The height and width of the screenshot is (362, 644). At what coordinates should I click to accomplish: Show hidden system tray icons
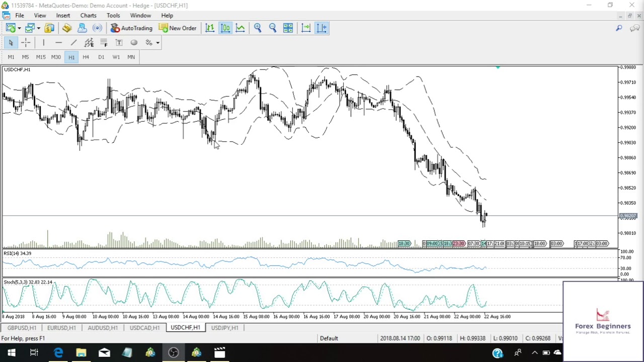pyautogui.click(x=535, y=353)
